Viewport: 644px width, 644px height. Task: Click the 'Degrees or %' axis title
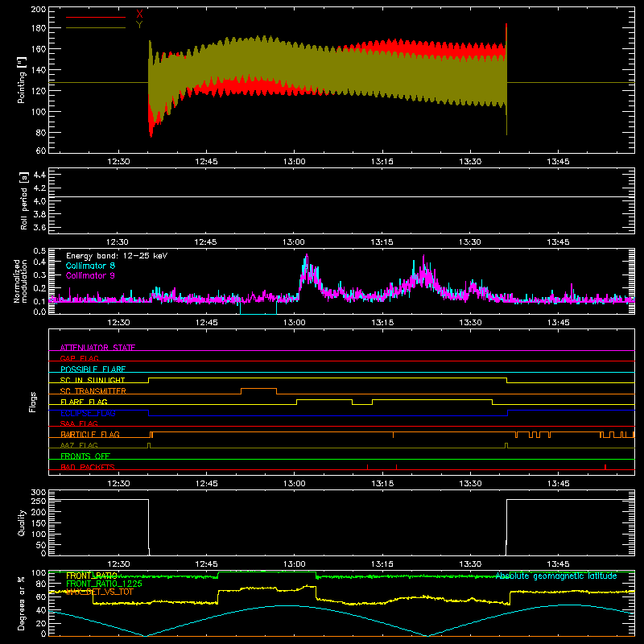21,603
